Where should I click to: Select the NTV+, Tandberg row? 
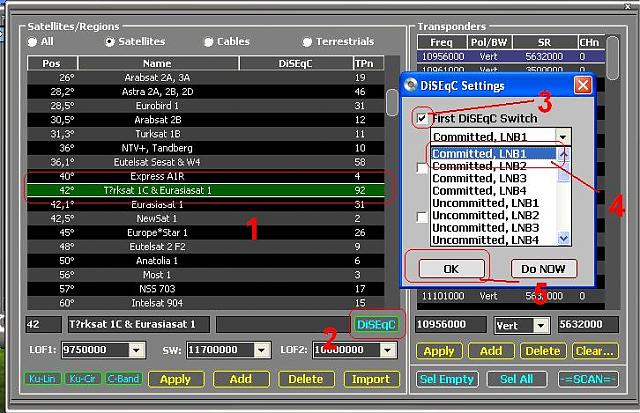tap(206, 148)
